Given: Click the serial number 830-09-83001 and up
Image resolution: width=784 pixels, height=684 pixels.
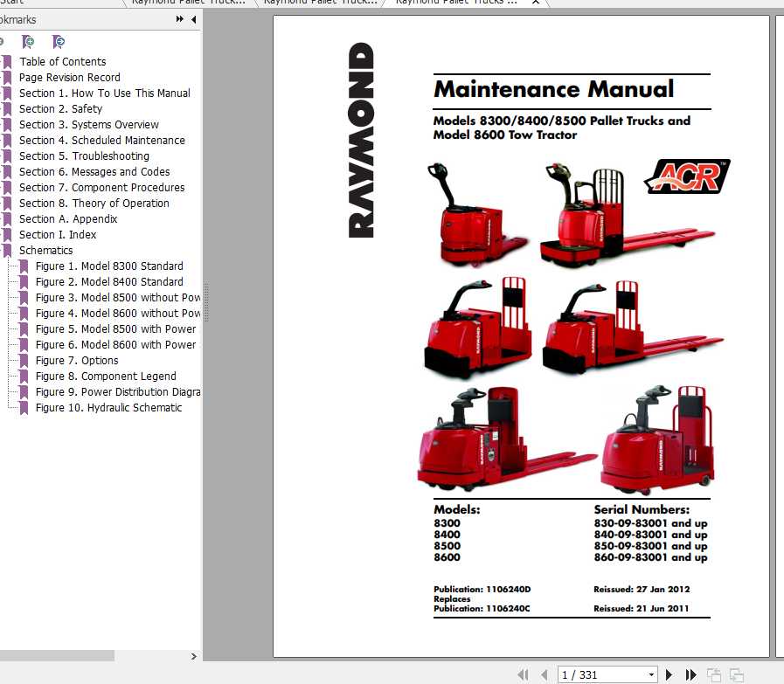Looking at the screenshot, I should tap(650, 523).
